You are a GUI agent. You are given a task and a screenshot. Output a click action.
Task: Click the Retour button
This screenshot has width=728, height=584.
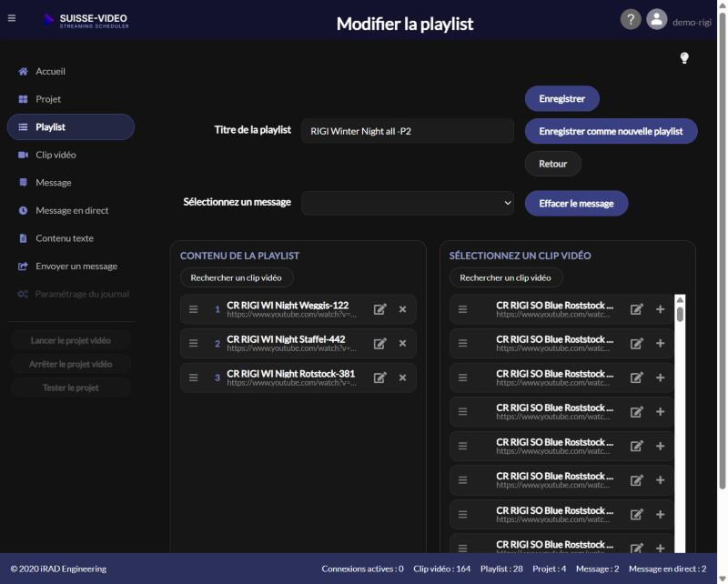[x=553, y=164]
